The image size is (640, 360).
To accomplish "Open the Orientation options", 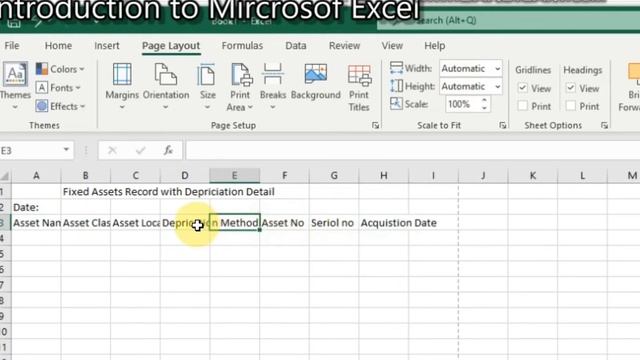I will pos(166,87).
